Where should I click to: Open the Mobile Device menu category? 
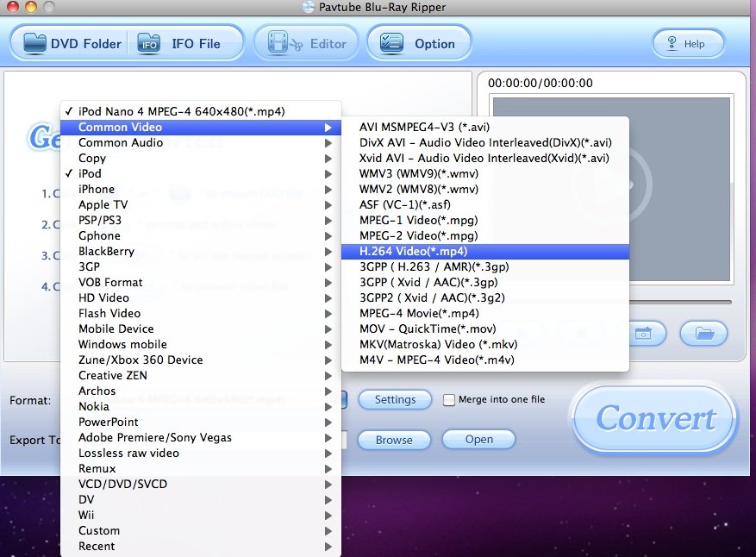201,329
